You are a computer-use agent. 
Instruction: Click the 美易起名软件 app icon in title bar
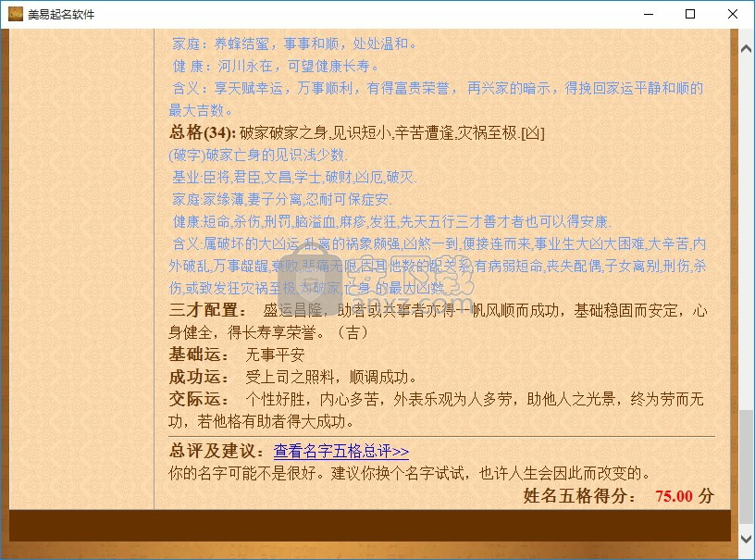click(x=16, y=14)
